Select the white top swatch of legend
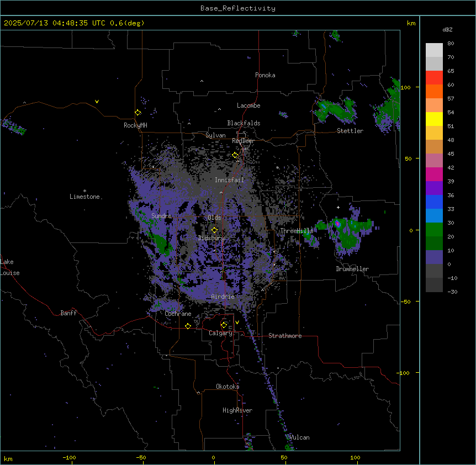 pyautogui.click(x=434, y=50)
